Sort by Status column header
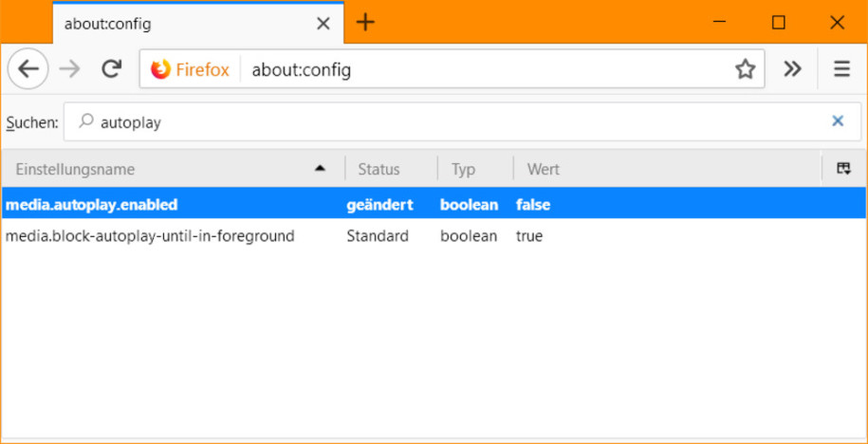 point(391,169)
